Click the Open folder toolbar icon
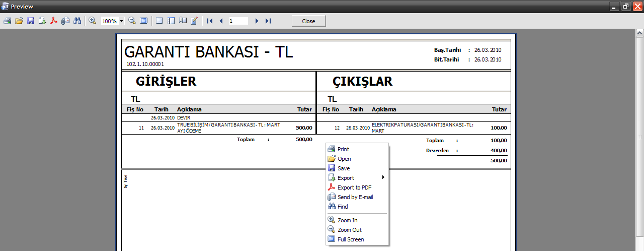 pos(19,21)
